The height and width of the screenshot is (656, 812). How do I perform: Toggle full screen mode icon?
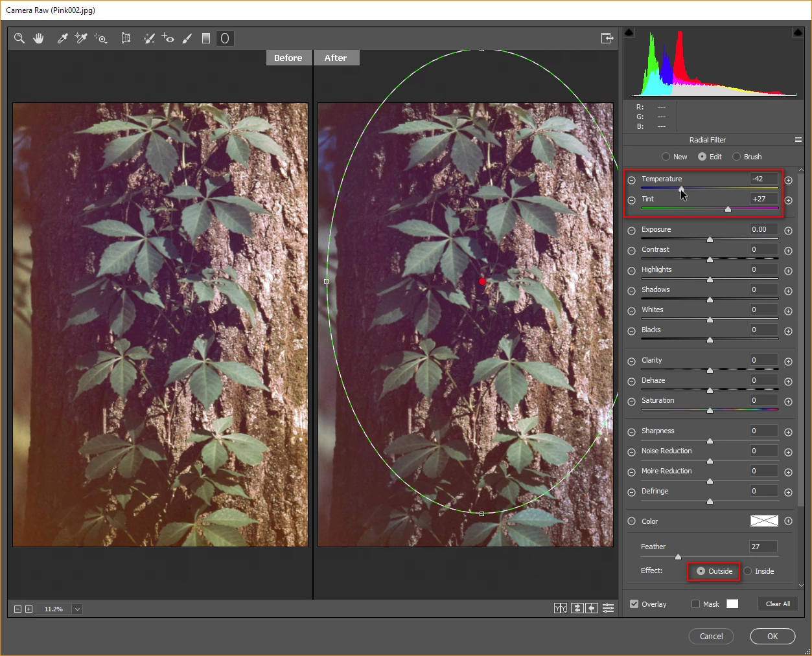607,38
